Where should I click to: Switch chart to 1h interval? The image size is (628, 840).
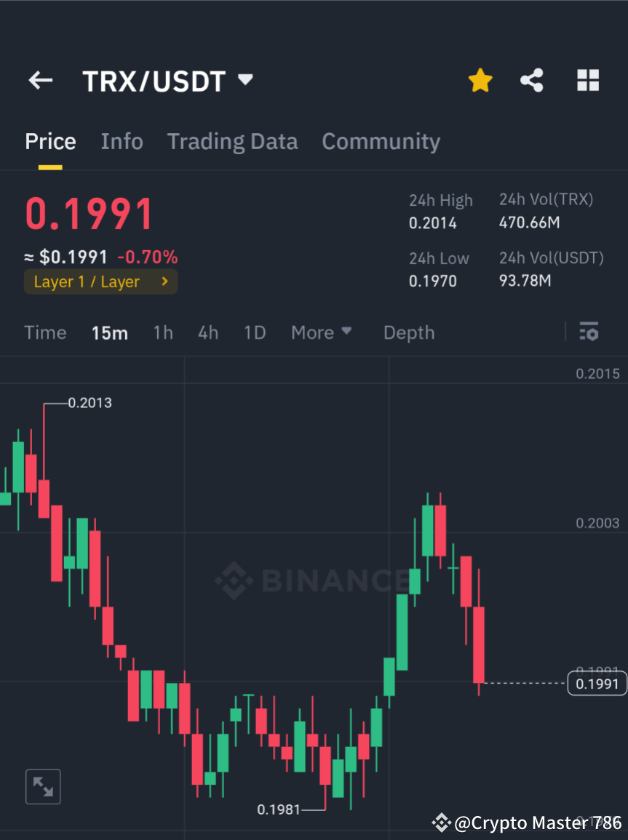[x=163, y=332]
